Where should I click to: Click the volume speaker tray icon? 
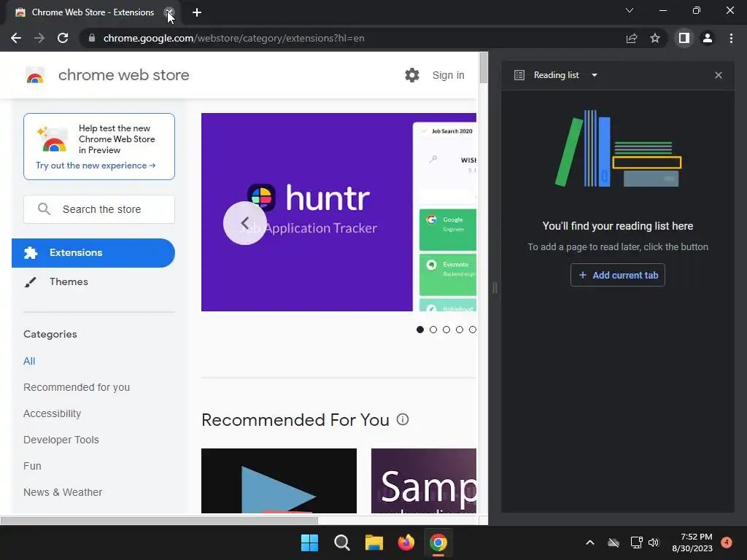(x=654, y=542)
